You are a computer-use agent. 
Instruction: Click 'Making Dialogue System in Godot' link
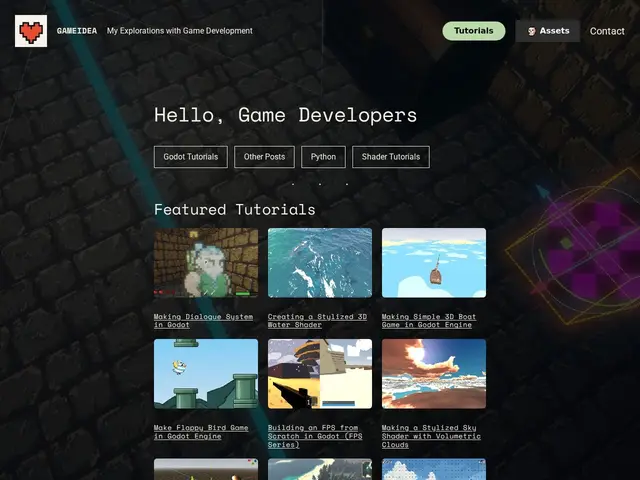(203, 321)
